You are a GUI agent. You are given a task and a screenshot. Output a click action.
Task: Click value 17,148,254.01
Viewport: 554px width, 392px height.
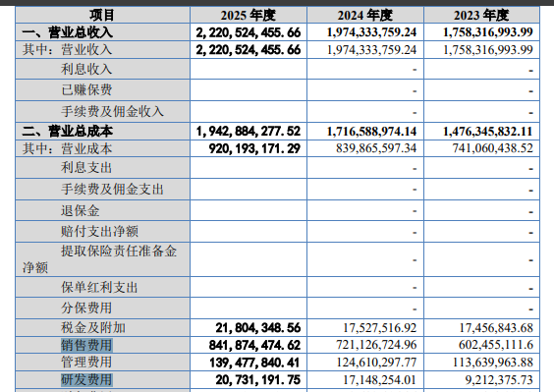tap(380, 379)
